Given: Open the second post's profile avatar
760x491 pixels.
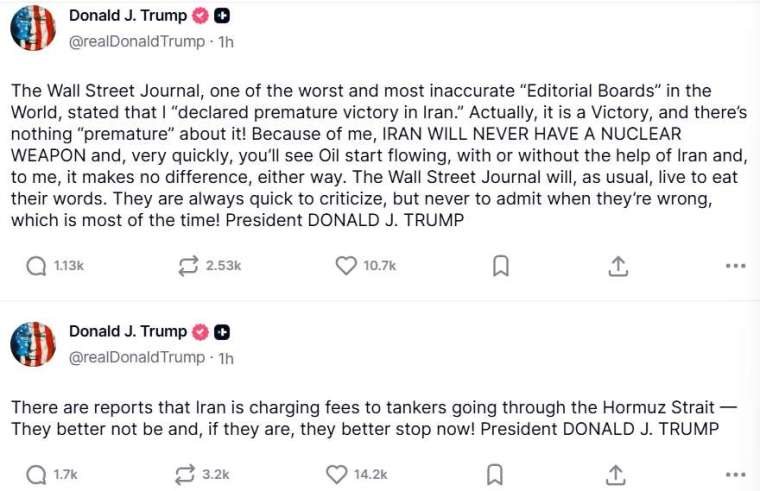Looking at the screenshot, I should 33,344.
